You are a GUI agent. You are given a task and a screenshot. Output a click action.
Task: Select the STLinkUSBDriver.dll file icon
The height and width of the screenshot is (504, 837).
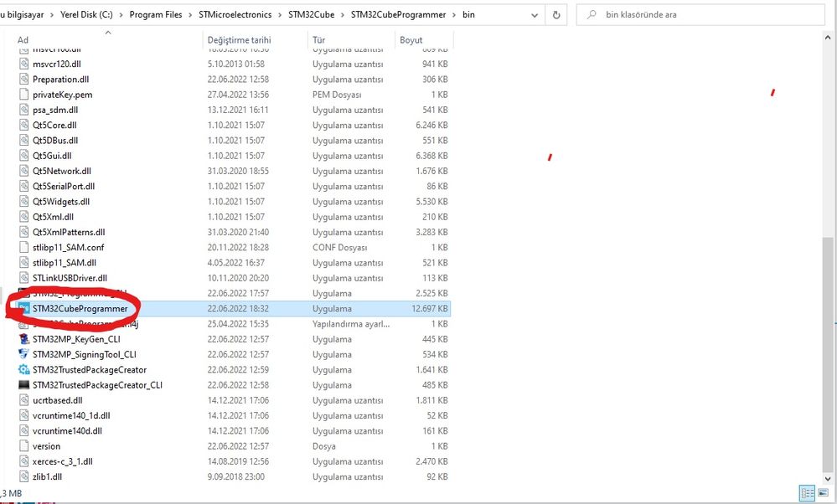point(23,278)
